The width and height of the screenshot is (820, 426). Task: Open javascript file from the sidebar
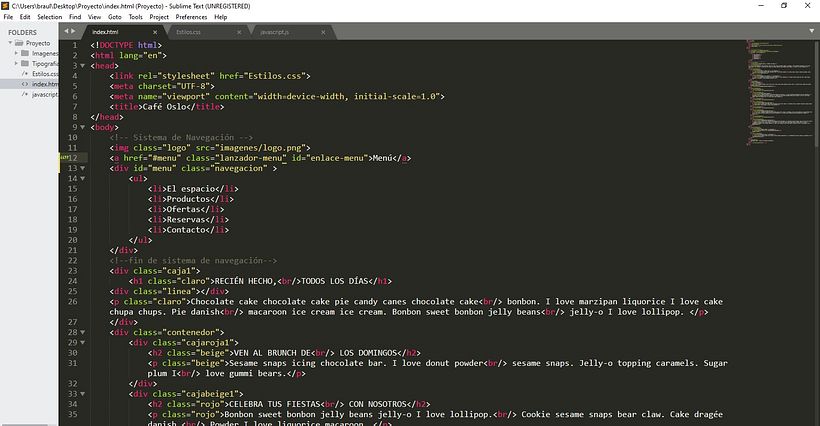coord(45,94)
